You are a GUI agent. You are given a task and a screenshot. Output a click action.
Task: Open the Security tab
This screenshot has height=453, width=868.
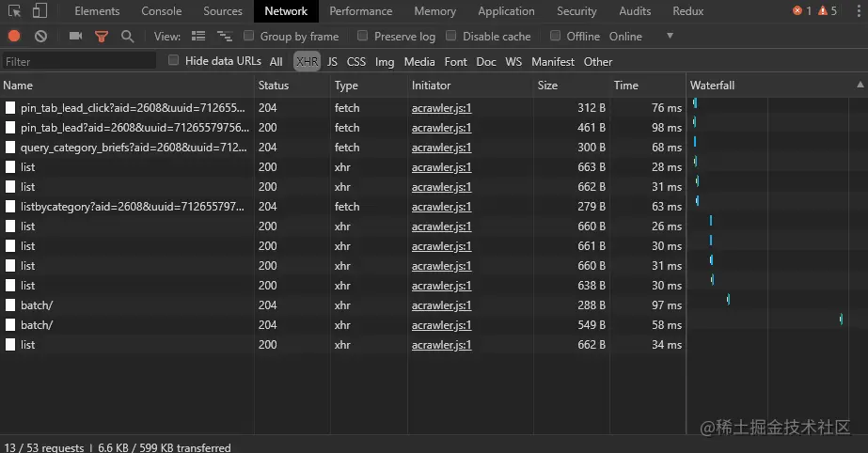(576, 11)
